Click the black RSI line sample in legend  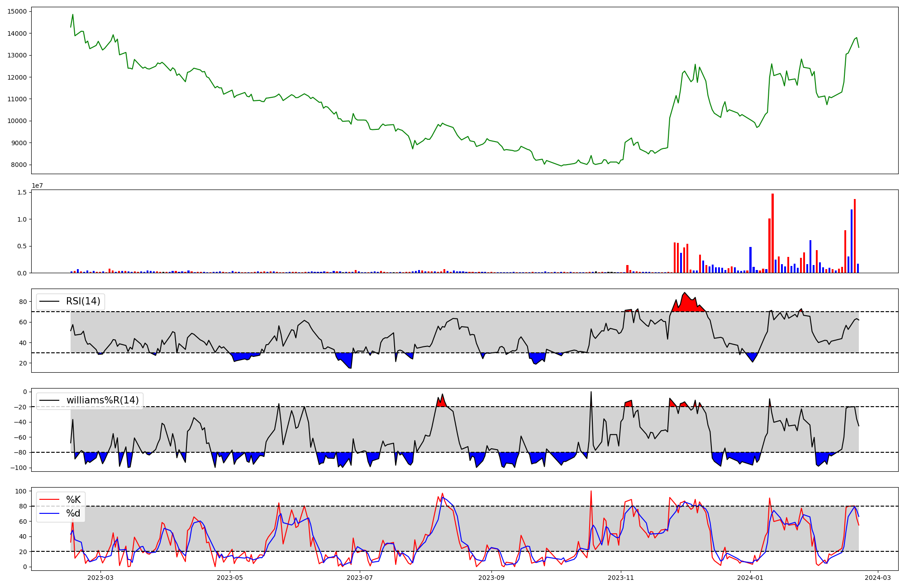pyautogui.click(x=50, y=301)
